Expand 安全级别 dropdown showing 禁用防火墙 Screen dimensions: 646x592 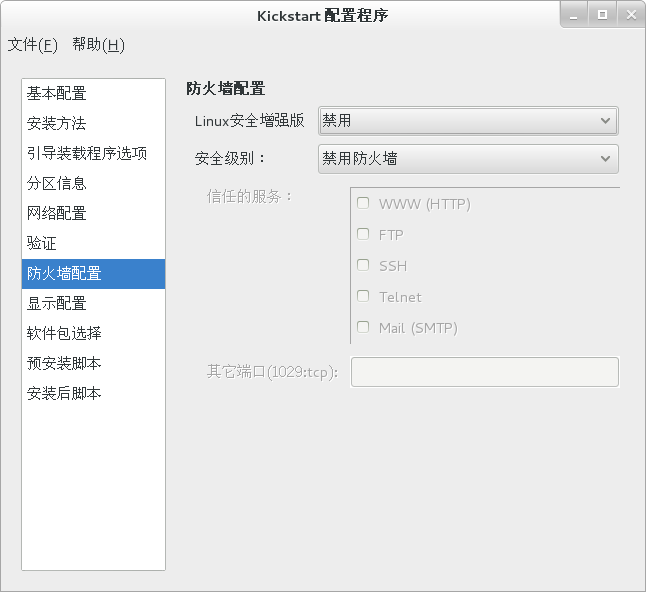(468, 159)
